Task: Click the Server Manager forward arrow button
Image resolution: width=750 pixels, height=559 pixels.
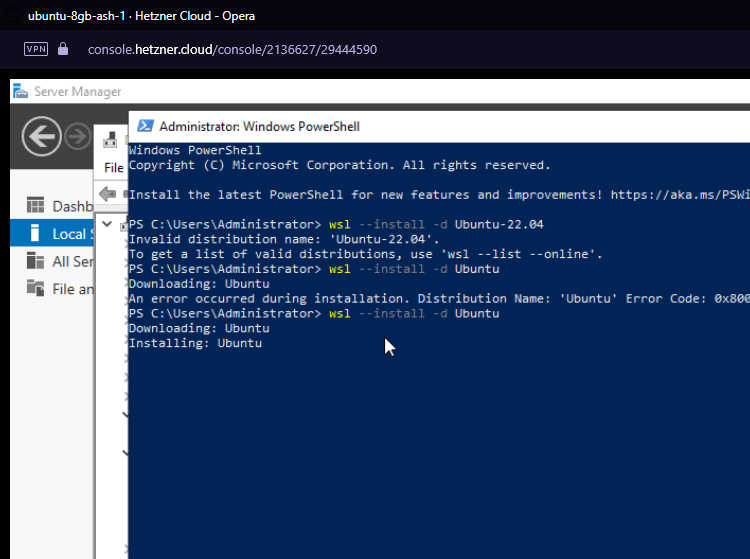Action: 77,137
